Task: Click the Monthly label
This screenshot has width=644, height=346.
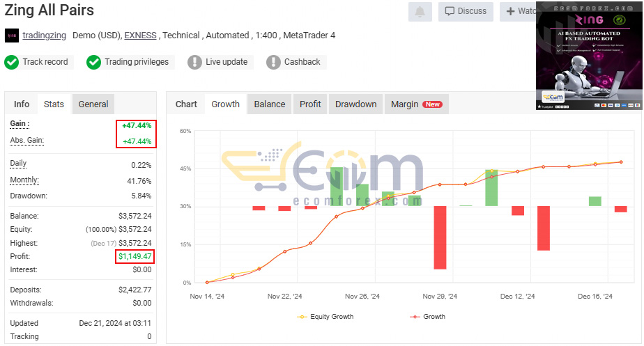Action: coord(24,180)
